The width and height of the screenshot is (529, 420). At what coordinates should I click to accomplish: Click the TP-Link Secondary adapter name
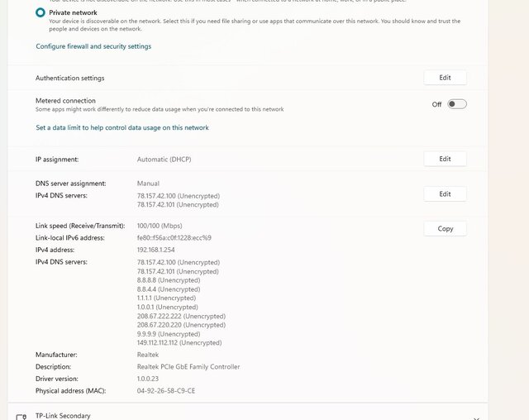63,415
